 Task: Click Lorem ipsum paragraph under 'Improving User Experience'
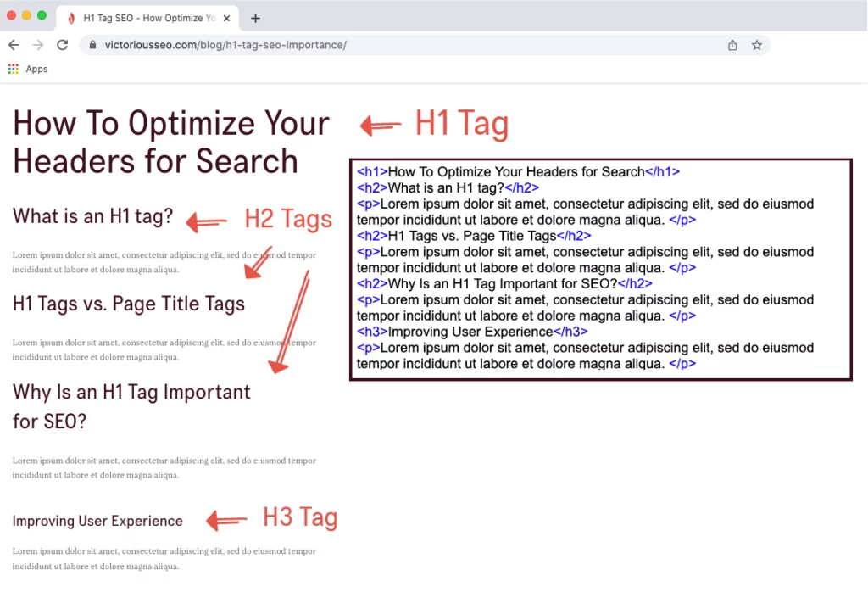164,558
